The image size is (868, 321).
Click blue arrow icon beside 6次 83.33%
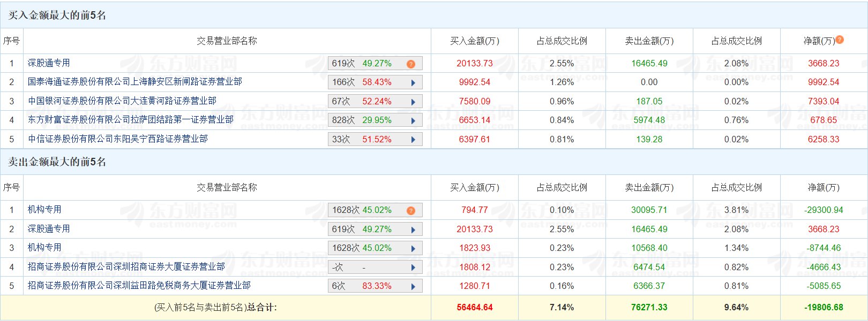(413, 286)
